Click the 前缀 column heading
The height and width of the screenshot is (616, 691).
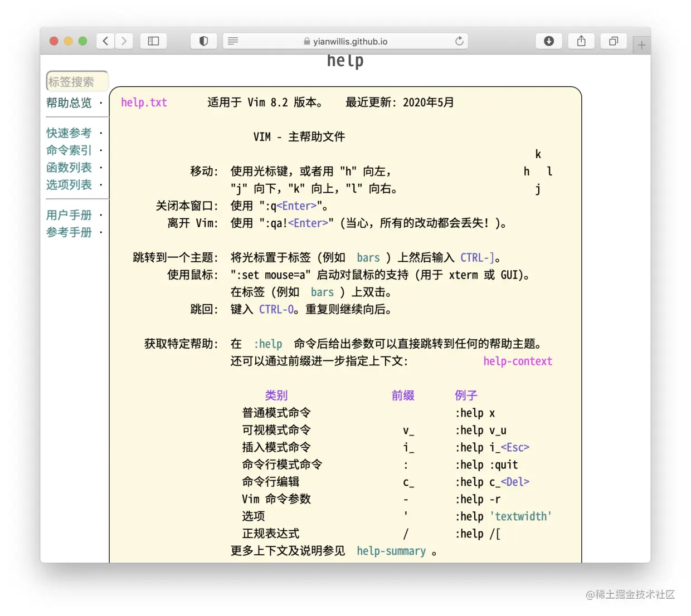403,396
